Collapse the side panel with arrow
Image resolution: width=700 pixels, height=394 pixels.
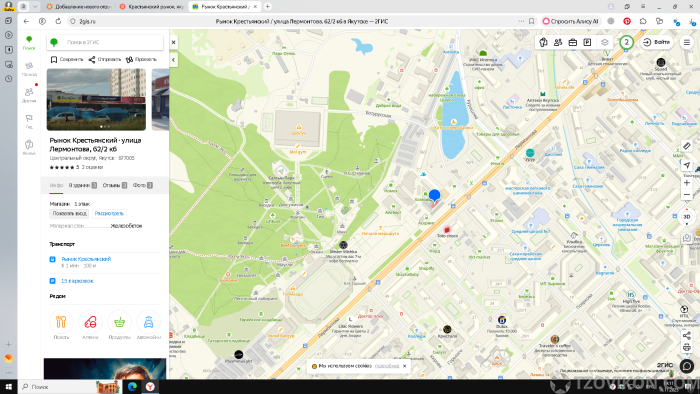point(174,59)
